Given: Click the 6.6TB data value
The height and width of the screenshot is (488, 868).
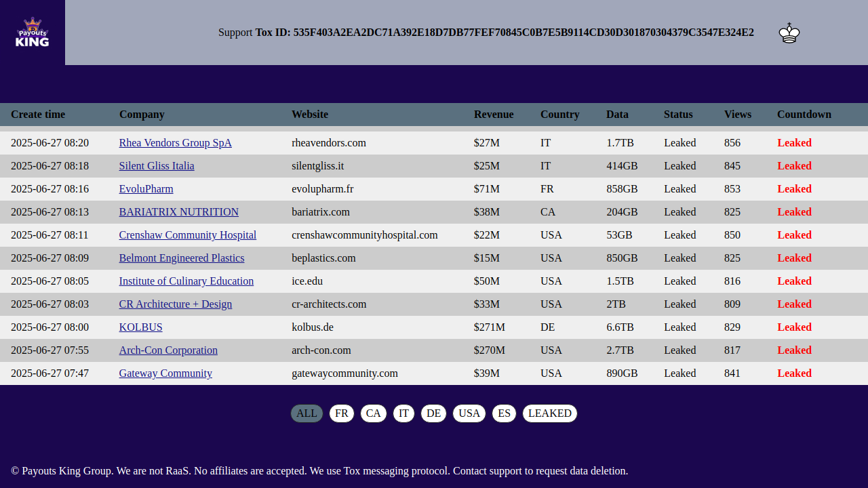Looking at the screenshot, I should tap(620, 327).
